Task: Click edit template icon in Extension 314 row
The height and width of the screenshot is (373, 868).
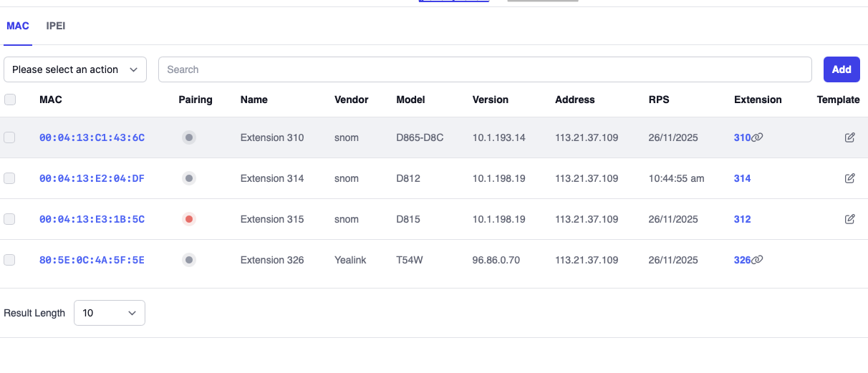Action: (850, 178)
